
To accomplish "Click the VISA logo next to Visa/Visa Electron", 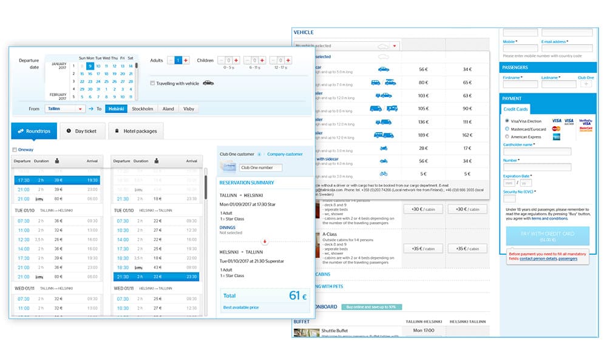I will click(x=557, y=121).
